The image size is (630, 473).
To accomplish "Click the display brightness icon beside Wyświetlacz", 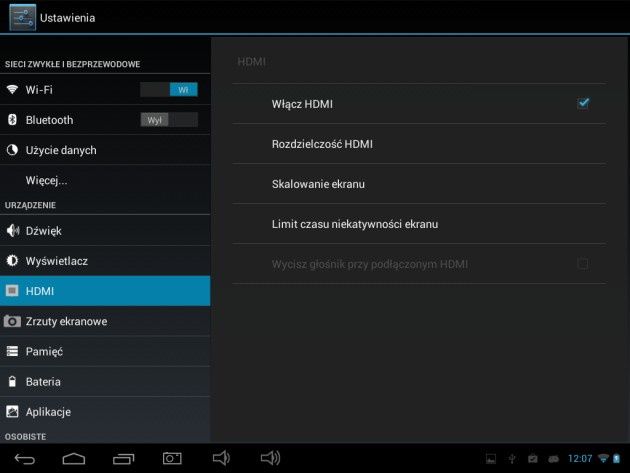I will click(x=12, y=260).
